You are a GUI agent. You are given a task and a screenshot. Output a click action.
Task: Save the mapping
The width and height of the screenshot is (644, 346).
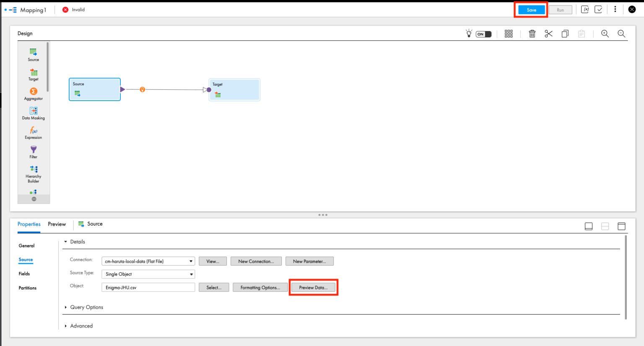pos(531,9)
